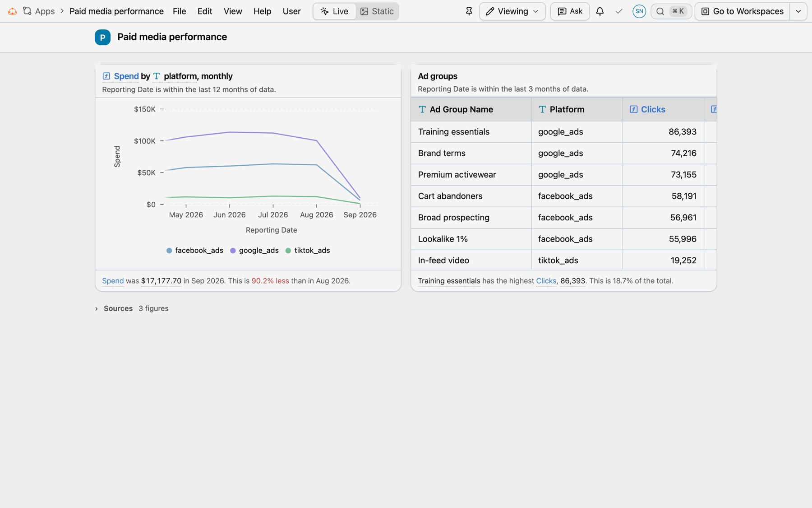The width and height of the screenshot is (812, 508).
Task: Expand the Go to Workspaces arrow menu
Action: point(798,11)
